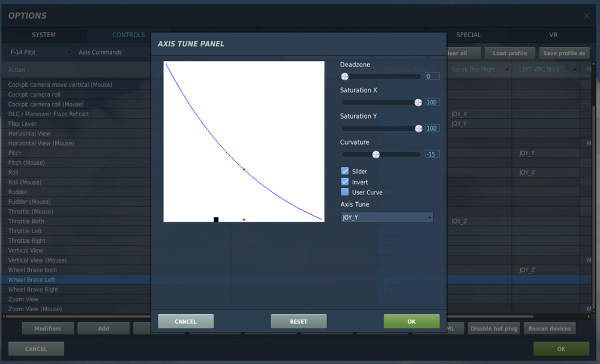Image resolution: width=600 pixels, height=364 pixels.
Task: Click Save profile as
Action: [x=564, y=53]
